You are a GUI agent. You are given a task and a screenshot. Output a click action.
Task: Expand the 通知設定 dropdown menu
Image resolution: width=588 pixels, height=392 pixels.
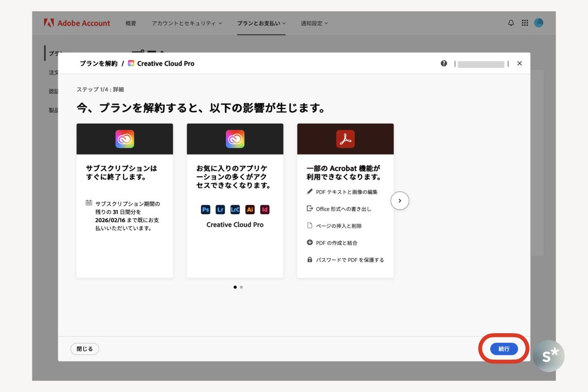[314, 23]
